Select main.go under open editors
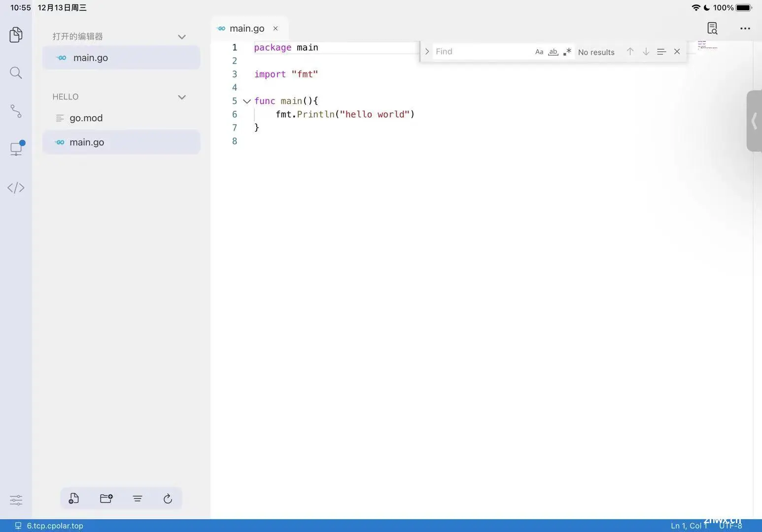 [121, 58]
